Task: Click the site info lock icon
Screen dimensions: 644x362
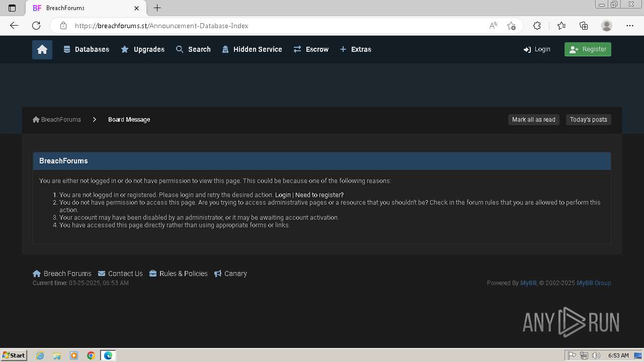Action: click(x=63, y=26)
